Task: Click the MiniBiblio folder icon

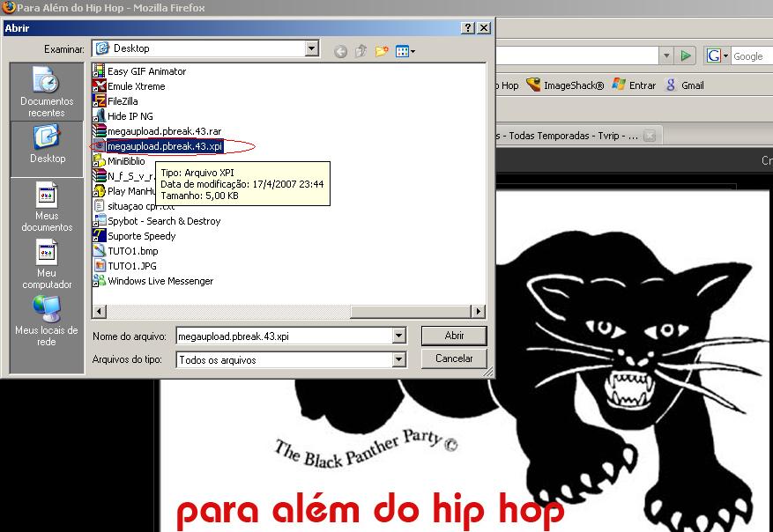Action: click(99, 161)
